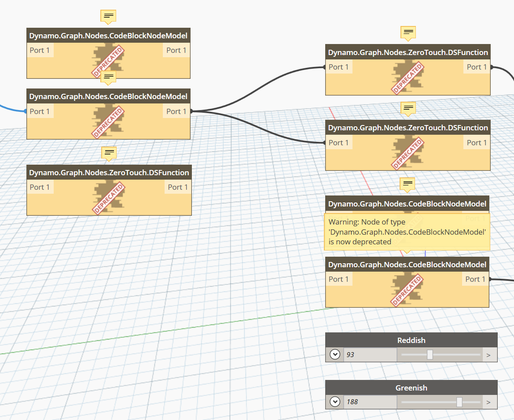This screenshot has width=514, height=420.
Task: Click the Greenish slider track
Action: click(x=436, y=402)
